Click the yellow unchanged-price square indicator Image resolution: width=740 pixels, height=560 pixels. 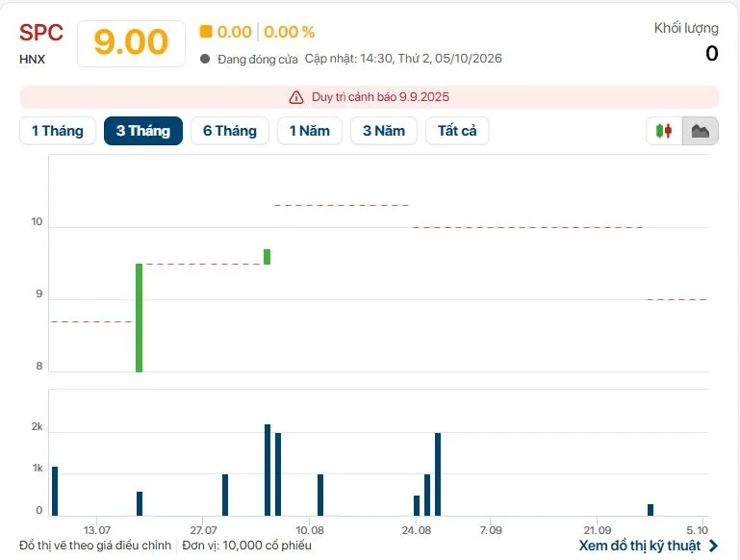pyautogui.click(x=206, y=32)
